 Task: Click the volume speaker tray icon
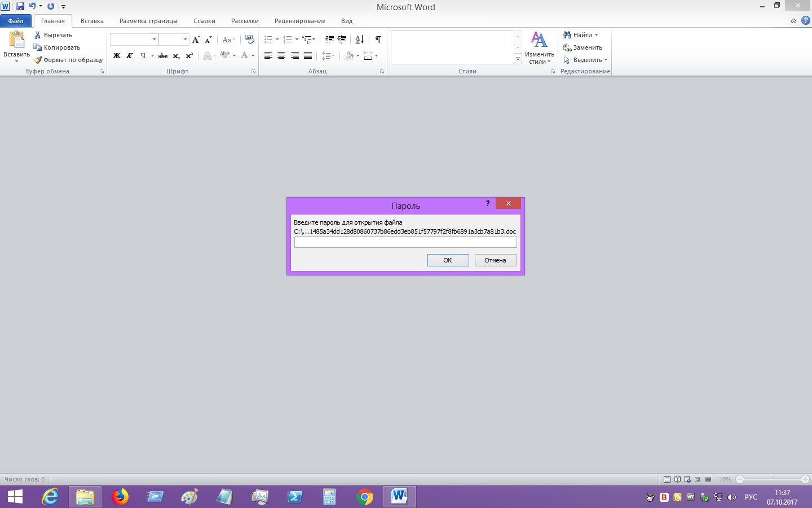pos(732,497)
